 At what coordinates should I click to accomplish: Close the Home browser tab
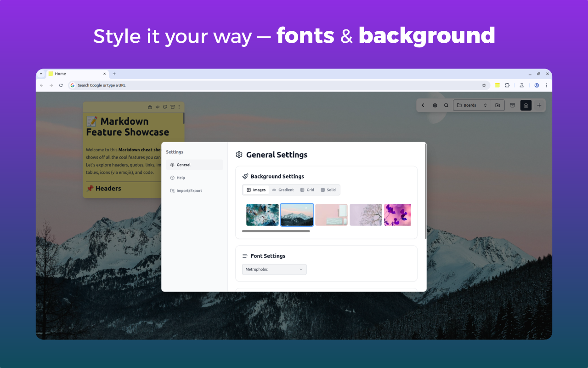tap(104, 74)
